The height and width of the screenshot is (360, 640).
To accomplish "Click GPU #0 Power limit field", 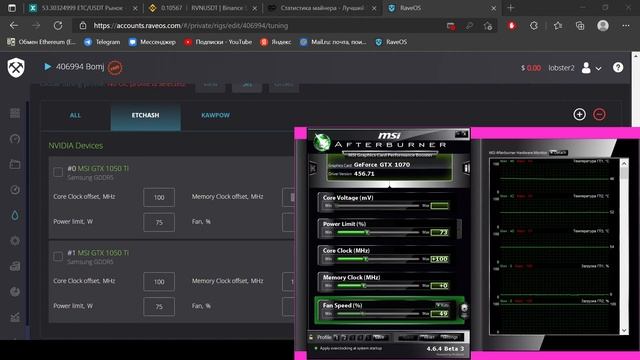I will 159,222.
